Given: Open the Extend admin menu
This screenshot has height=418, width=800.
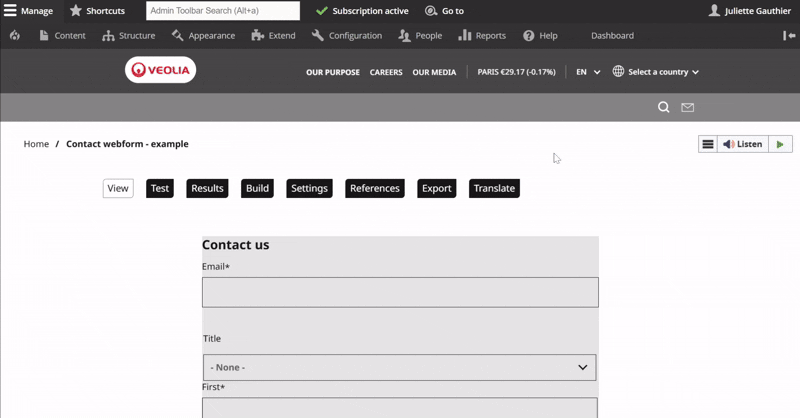Looking at the screenshot, I should pyautogui.click(x=273, y=36).
